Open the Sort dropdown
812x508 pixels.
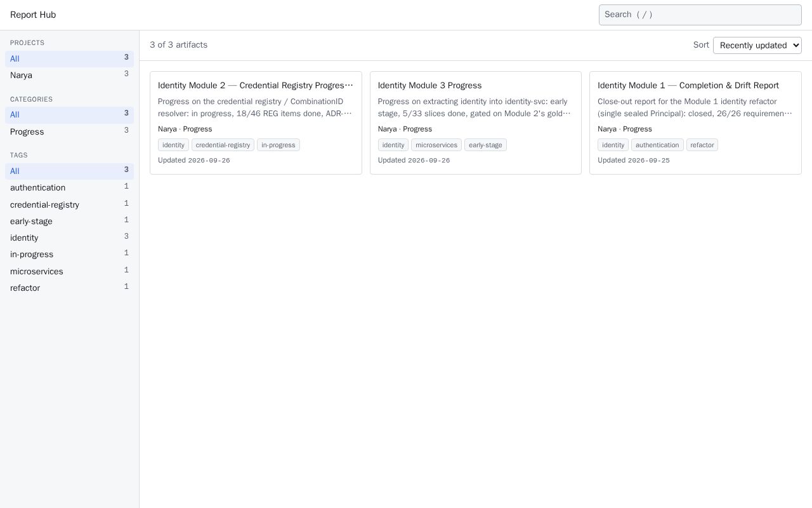(757, 45)
